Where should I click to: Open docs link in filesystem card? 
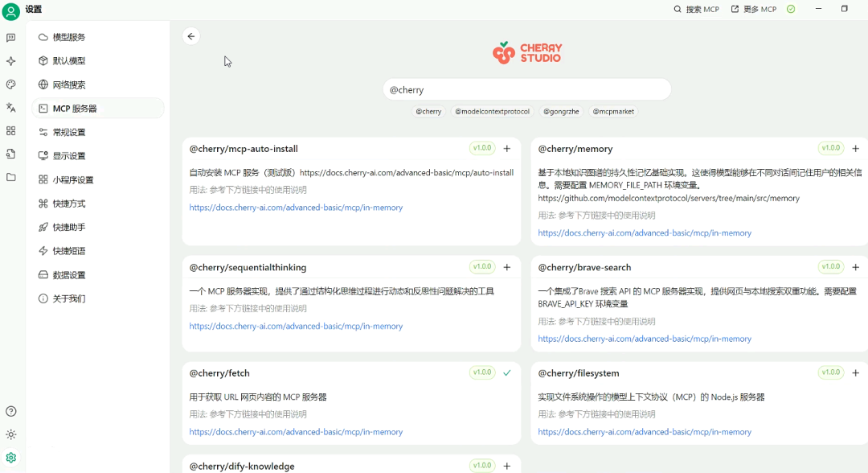645,432
